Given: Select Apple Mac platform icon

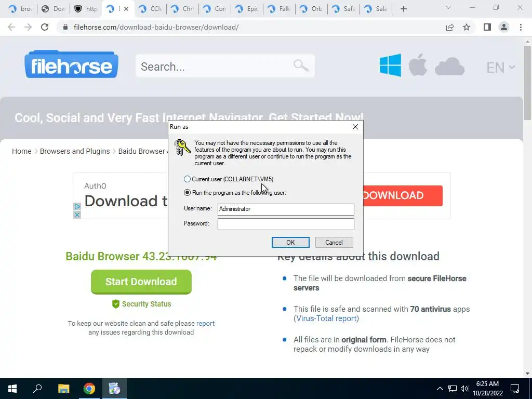Looking at the screenshot, I should pos(418,64).
